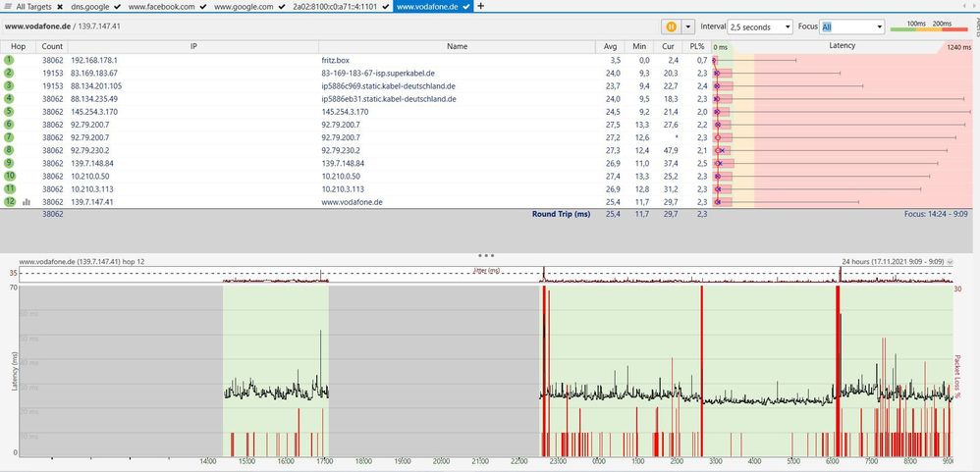980x472 pixels.
Task: Click the checkmark on the www.vodafone.de tab
Action: 466,6
